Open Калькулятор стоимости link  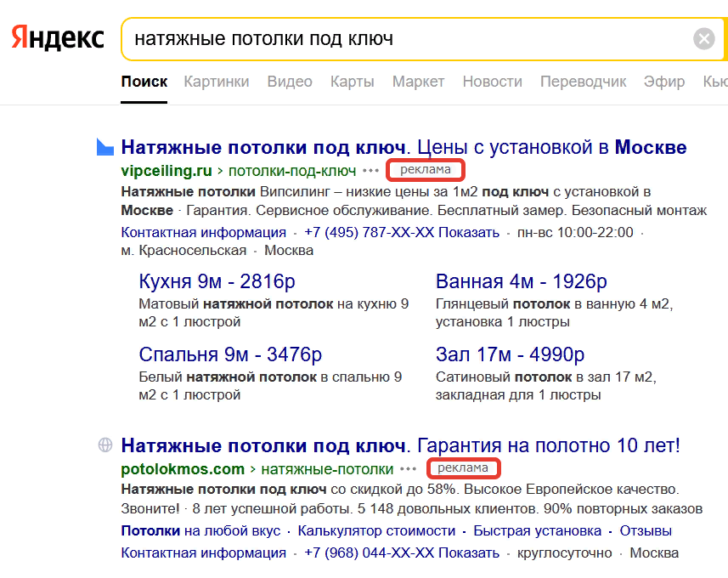[x=376, y=530]
